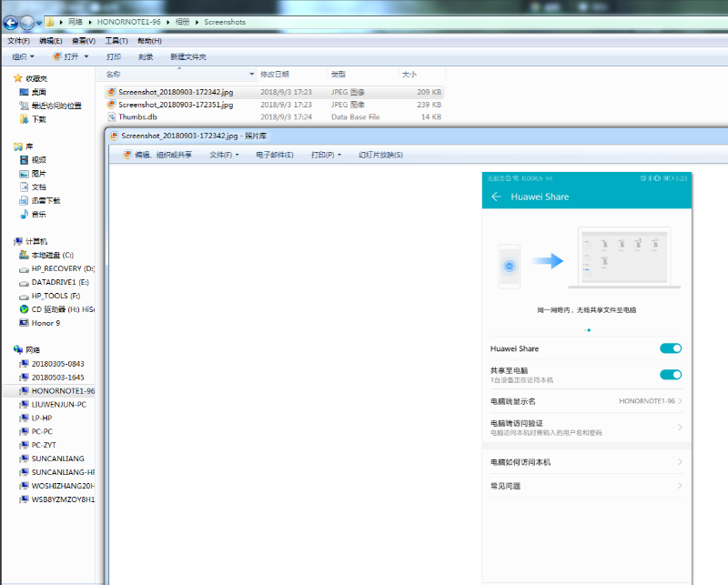Click the back arrow beside Huawei Share title
The height and width of the screenshot is (585, 728).
tap(496, 197)
